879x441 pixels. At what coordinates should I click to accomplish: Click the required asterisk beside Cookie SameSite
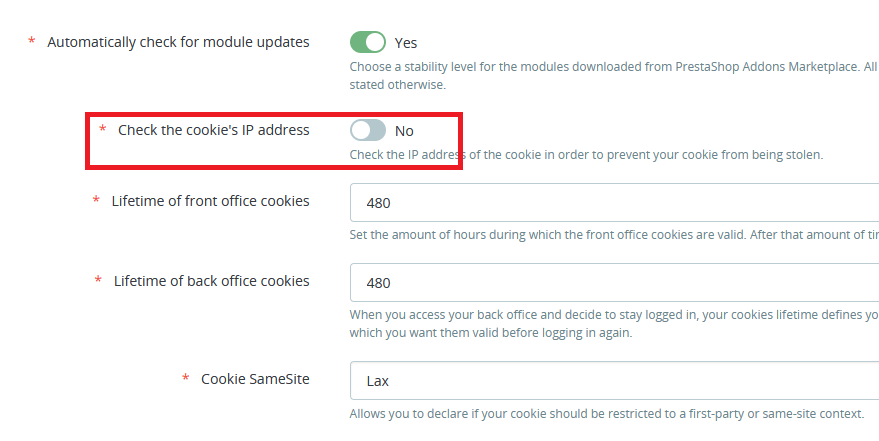coord(186,378)
